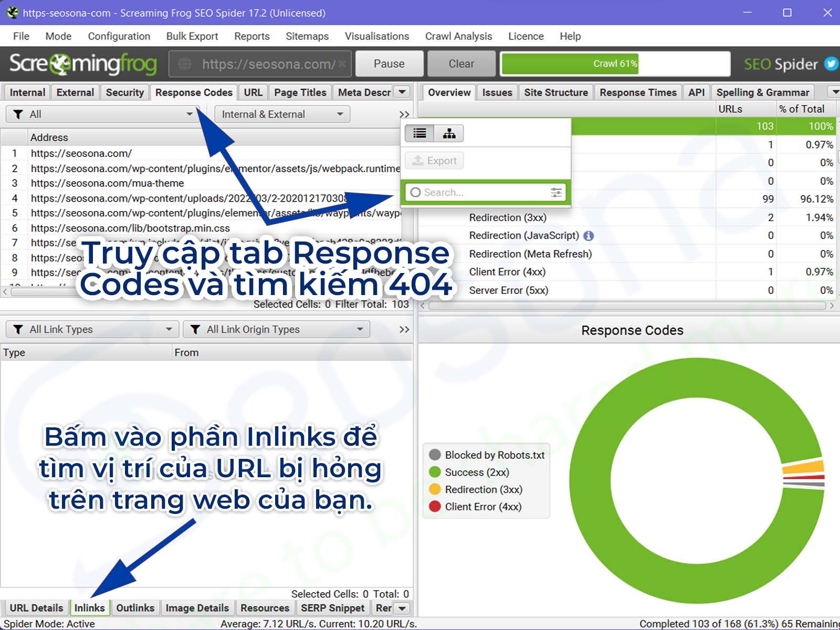This screenshot has height=630, width=840.
Task: Click the Clear button
Action: pyautogui.click(x=461, y=64)
